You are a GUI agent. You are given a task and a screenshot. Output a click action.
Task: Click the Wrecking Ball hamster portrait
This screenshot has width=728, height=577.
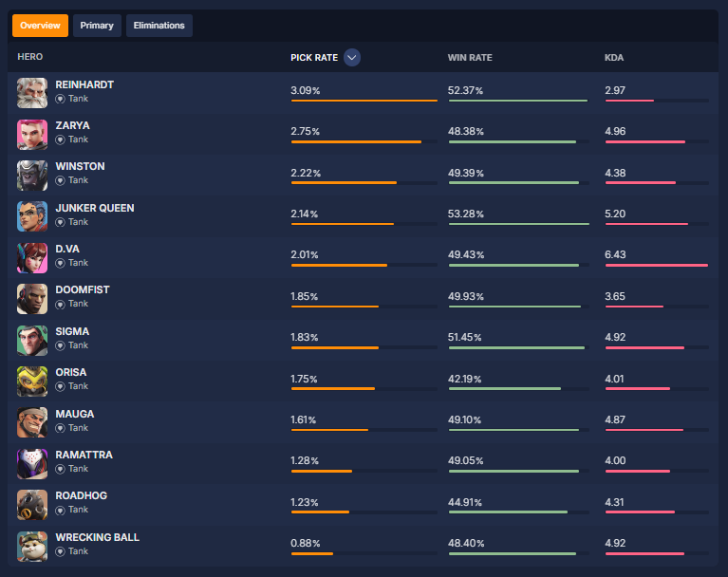pyautogui.click(x=31, y=546)
